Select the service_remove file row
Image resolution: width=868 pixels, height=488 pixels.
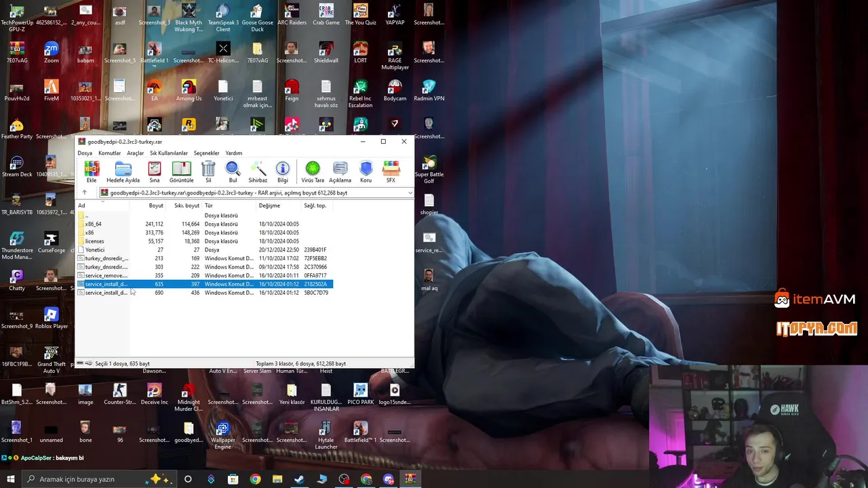pos(204,276)
